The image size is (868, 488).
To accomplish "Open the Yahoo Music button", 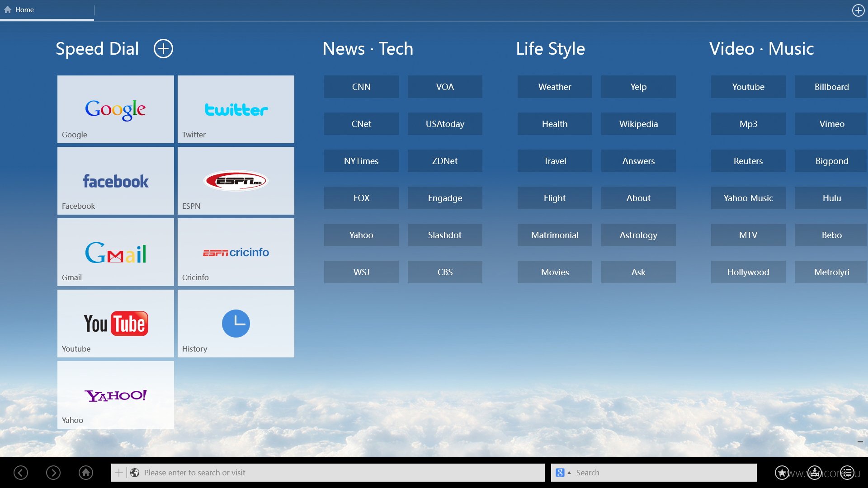I will pos(748,198).
